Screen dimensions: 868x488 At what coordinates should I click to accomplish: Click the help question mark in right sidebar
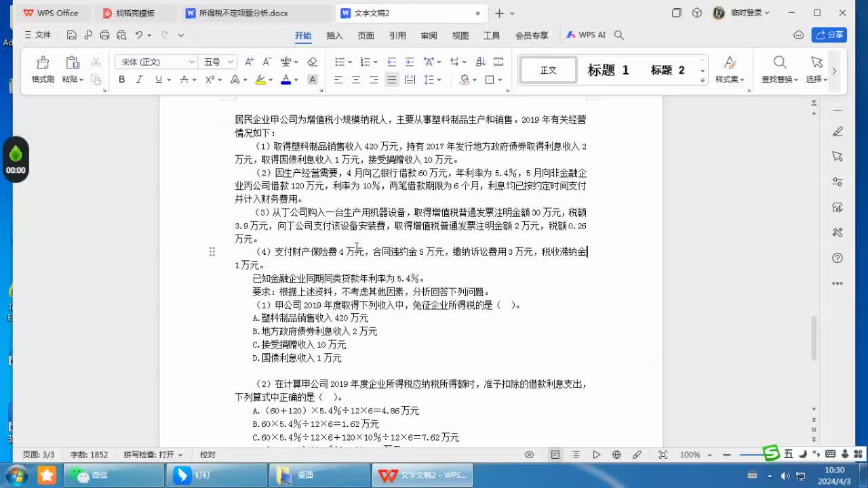(x=837, y=258)
